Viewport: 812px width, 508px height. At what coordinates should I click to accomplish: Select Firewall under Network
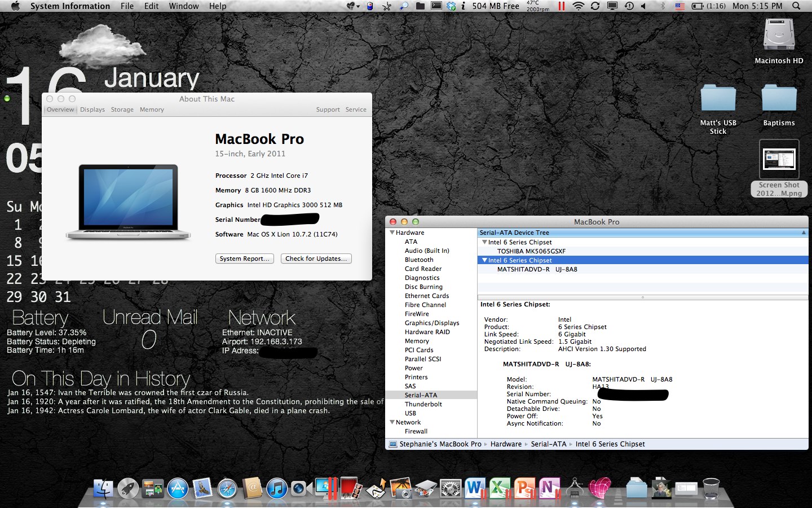(416, 431)
